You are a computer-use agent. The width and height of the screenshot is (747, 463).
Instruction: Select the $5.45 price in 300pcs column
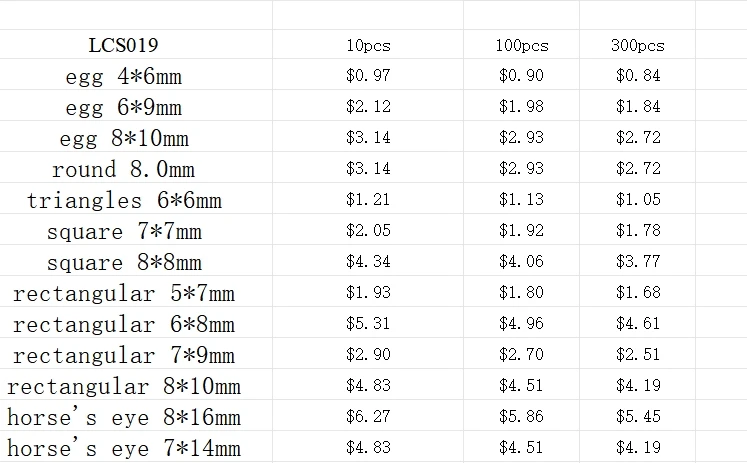coord(637,417)
